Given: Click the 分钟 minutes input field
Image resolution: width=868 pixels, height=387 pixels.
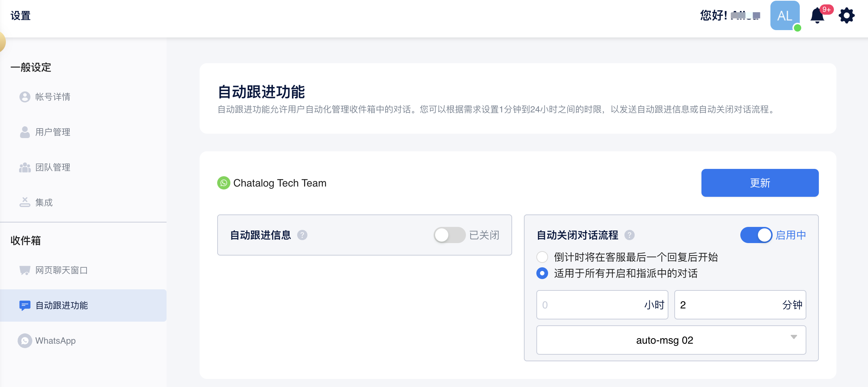Looking at the screenshot, I should (x=728, y=305).
